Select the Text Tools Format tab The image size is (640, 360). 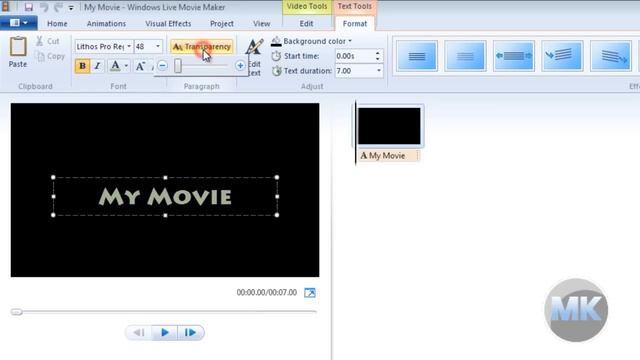click(355, 24)
